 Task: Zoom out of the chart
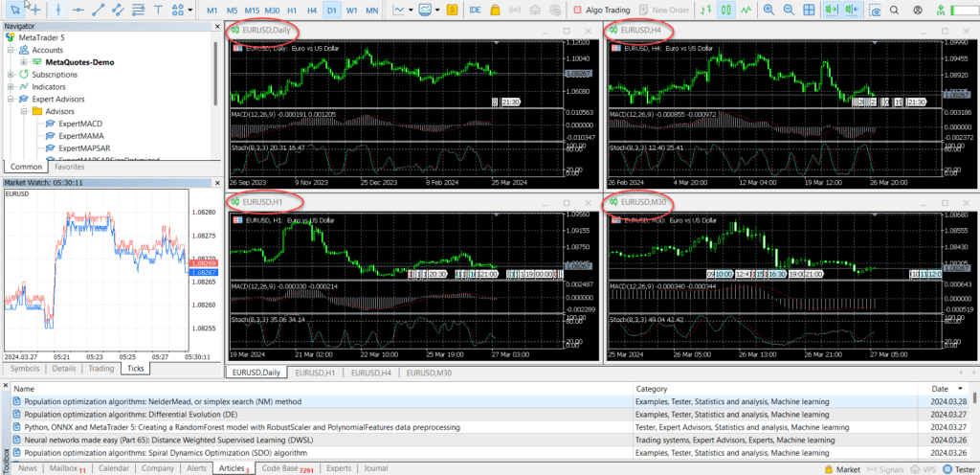coord(789,10)
